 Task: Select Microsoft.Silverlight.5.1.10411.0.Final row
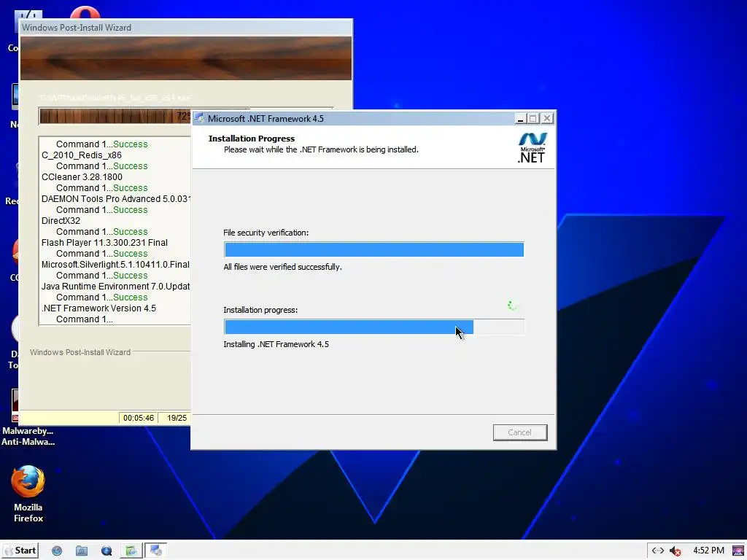click(115, 265)
